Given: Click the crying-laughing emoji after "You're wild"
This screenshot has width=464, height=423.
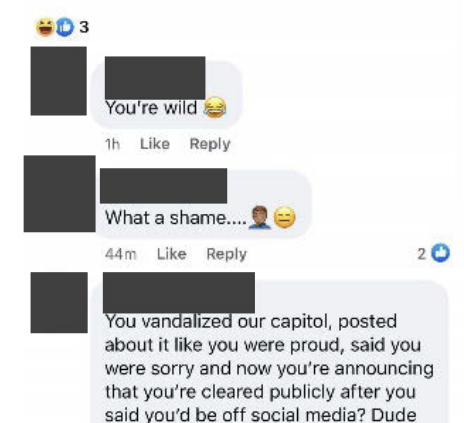Looking at the screenshot, I should (215, 107).
